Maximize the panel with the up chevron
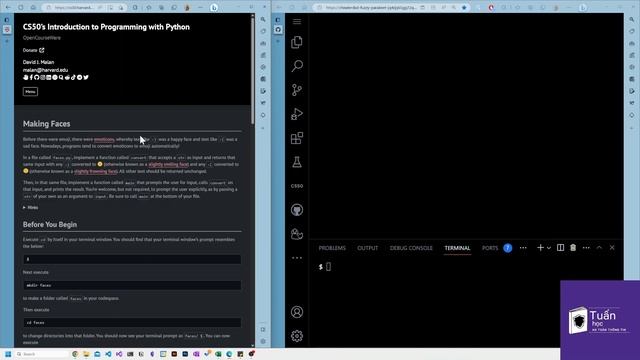This screenshot has height=360, width=640. pyautogui.click(x=599, y=248)
